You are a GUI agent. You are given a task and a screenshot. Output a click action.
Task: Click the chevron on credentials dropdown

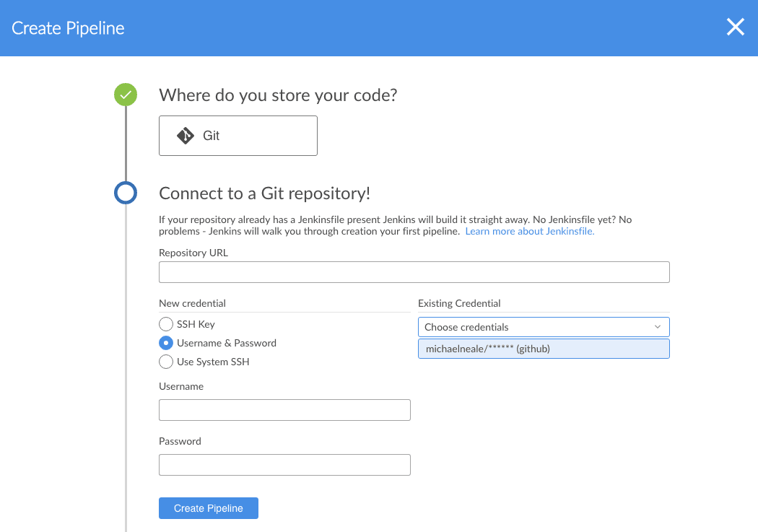point(658,326)
